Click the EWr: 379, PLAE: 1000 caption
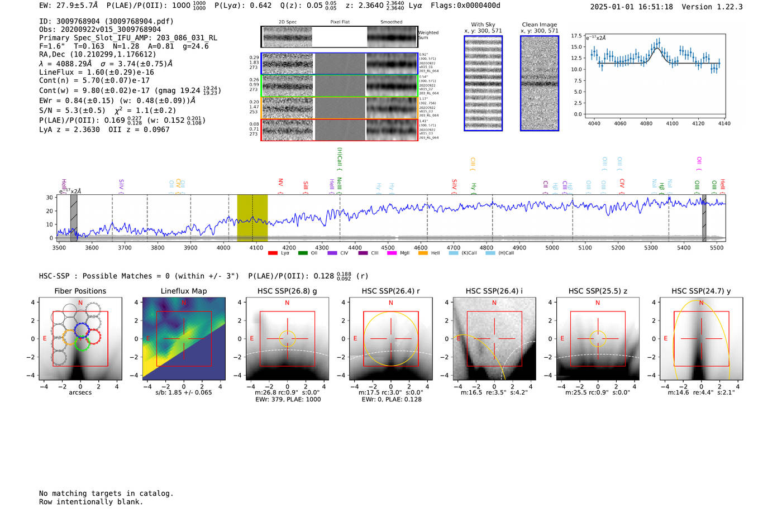Screen dimensions: 782x532 click(288, 400)
